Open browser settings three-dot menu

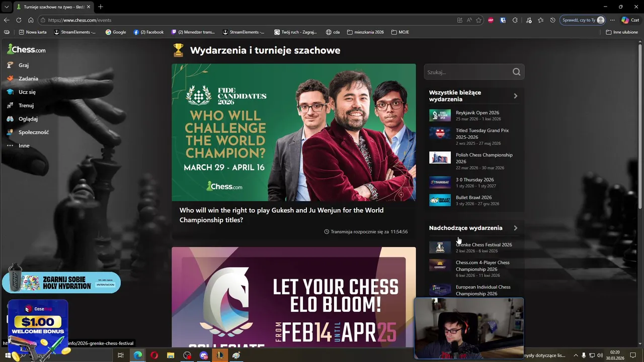pos(612,20)
